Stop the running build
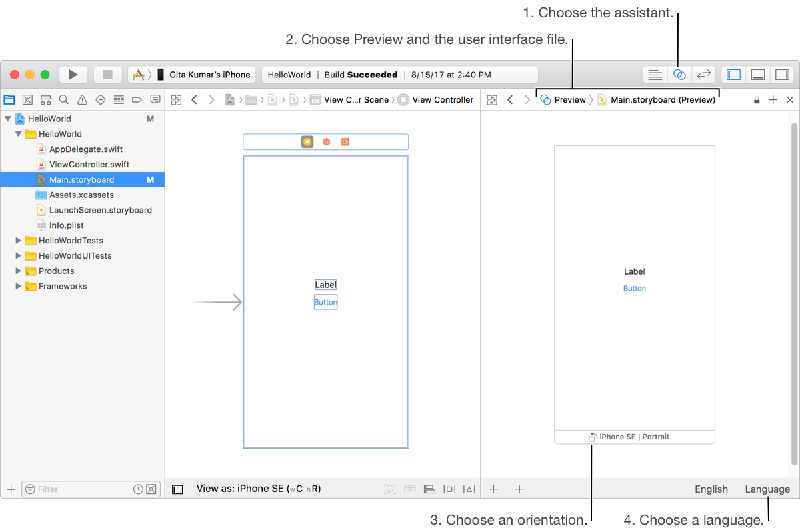The width and height of the screenshot is (800, 532). 107,75
